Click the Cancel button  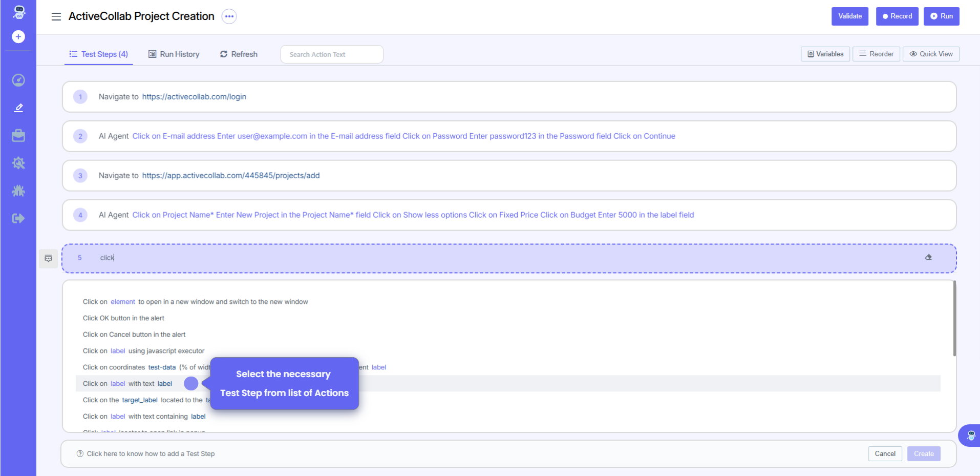pos(885,454)
